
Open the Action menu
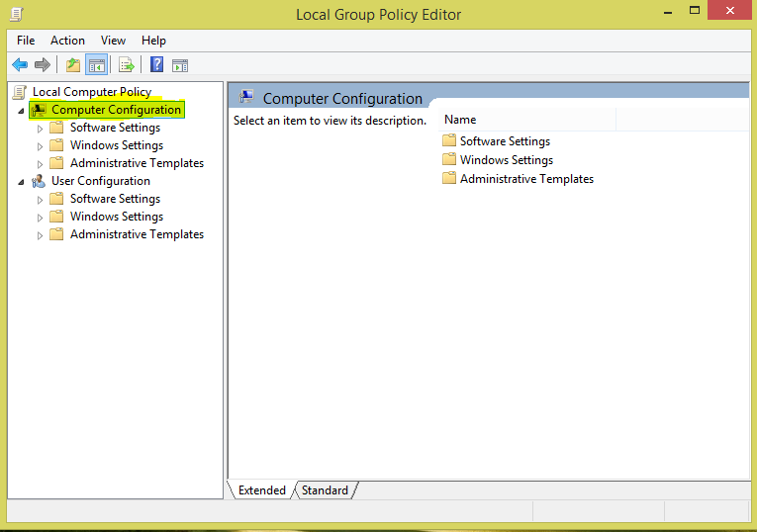point(67,41)
